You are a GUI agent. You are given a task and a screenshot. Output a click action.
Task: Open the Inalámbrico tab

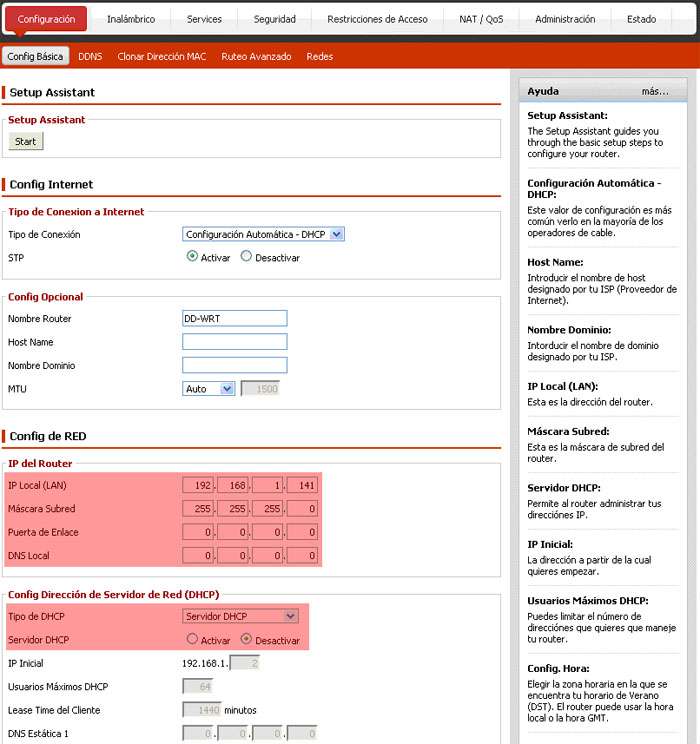point(130,19)
